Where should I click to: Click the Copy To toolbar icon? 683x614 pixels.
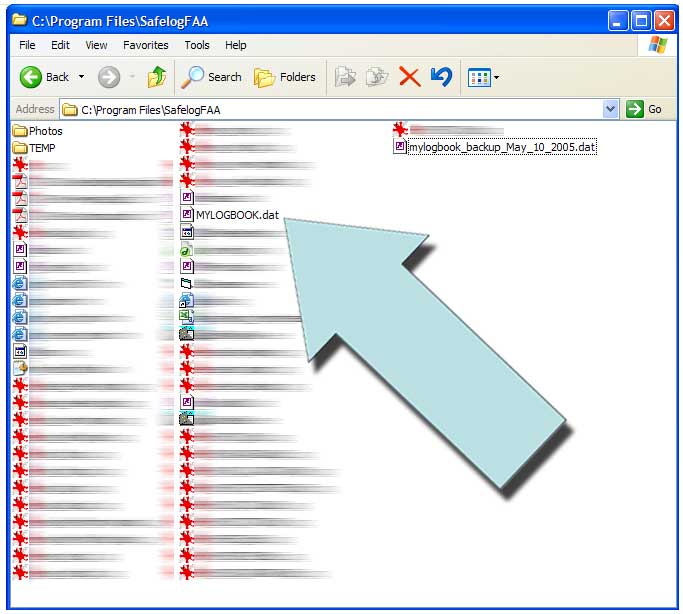[x=377, y=77]
